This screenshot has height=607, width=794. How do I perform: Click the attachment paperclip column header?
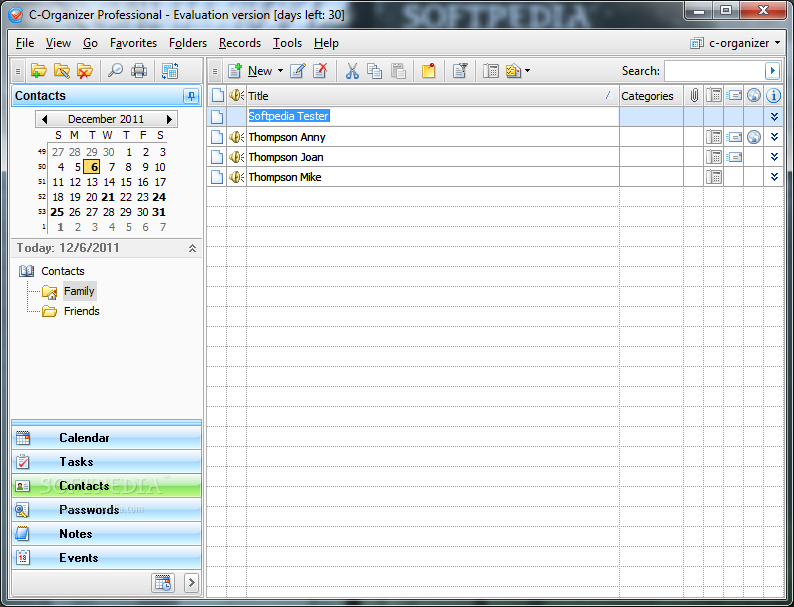(694, 95)
